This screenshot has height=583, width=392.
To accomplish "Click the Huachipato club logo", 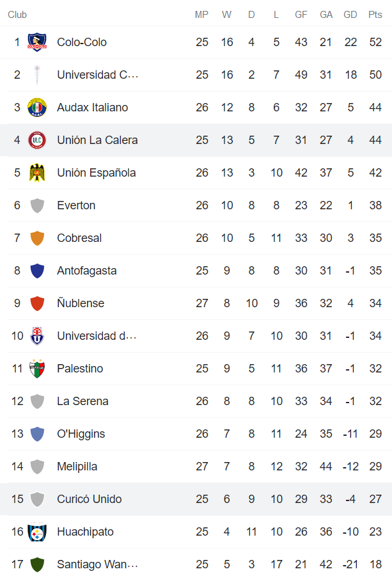I will click(x=37, y=531).
